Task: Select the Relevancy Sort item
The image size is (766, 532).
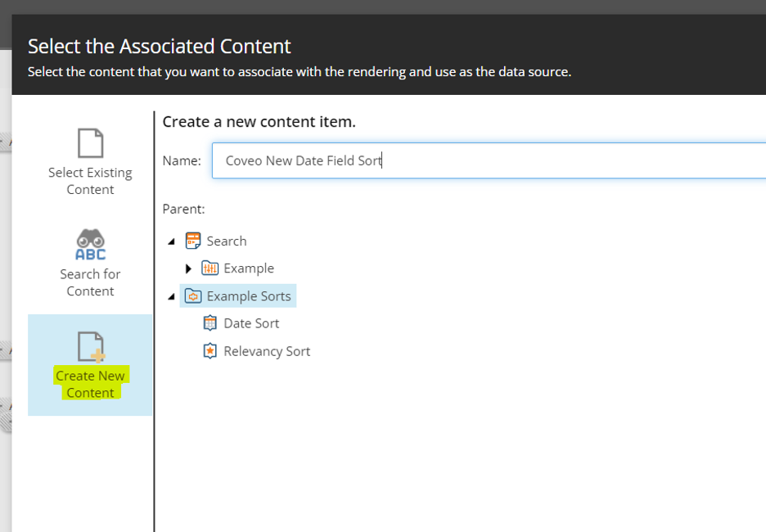Action: (270, 350)
